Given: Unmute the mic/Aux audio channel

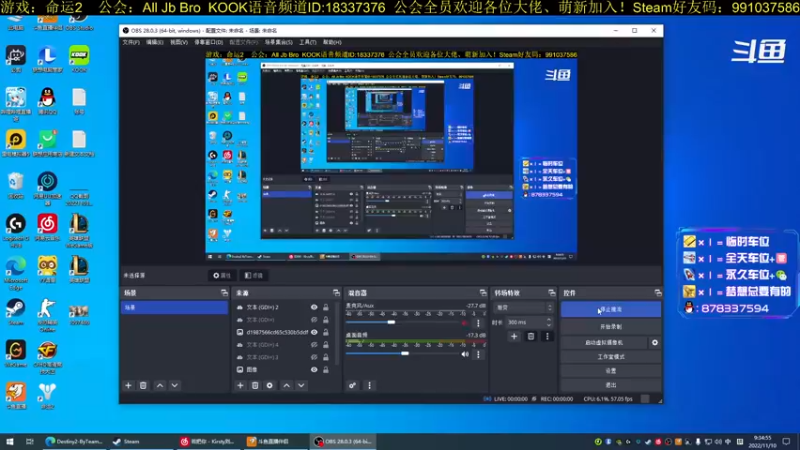Looking at the screenshot, I should tap(465, 323).
